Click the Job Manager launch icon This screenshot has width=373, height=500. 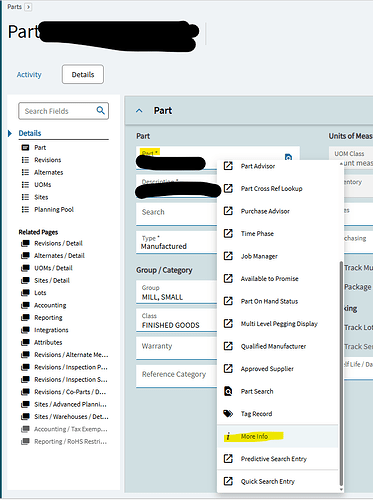click(228, 256)
